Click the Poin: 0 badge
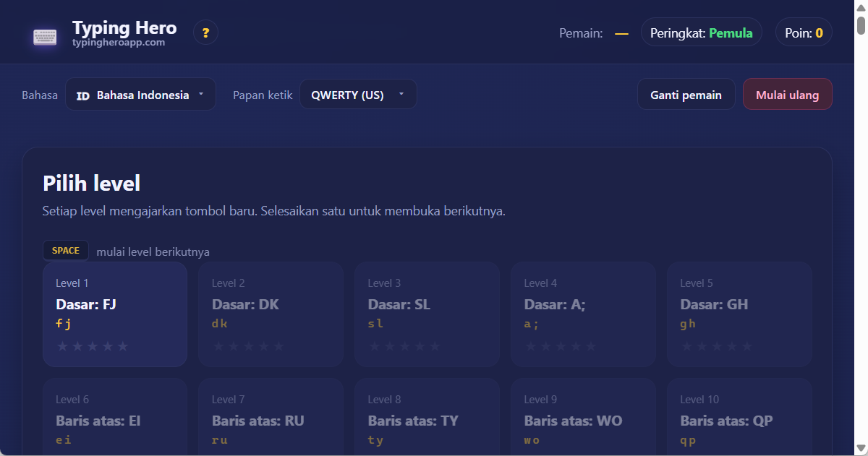 point(804,33)
